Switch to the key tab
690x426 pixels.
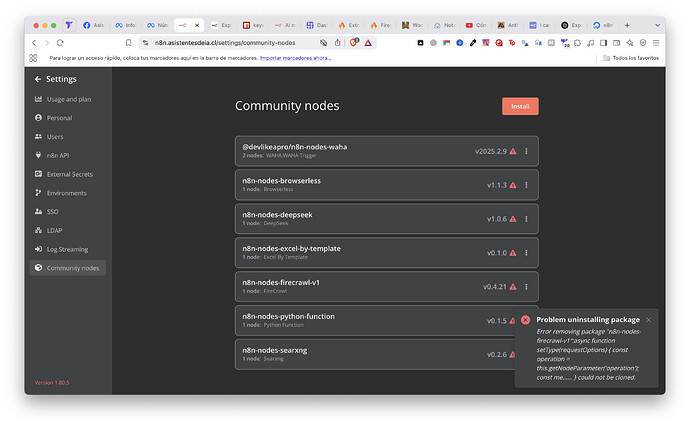253,25
